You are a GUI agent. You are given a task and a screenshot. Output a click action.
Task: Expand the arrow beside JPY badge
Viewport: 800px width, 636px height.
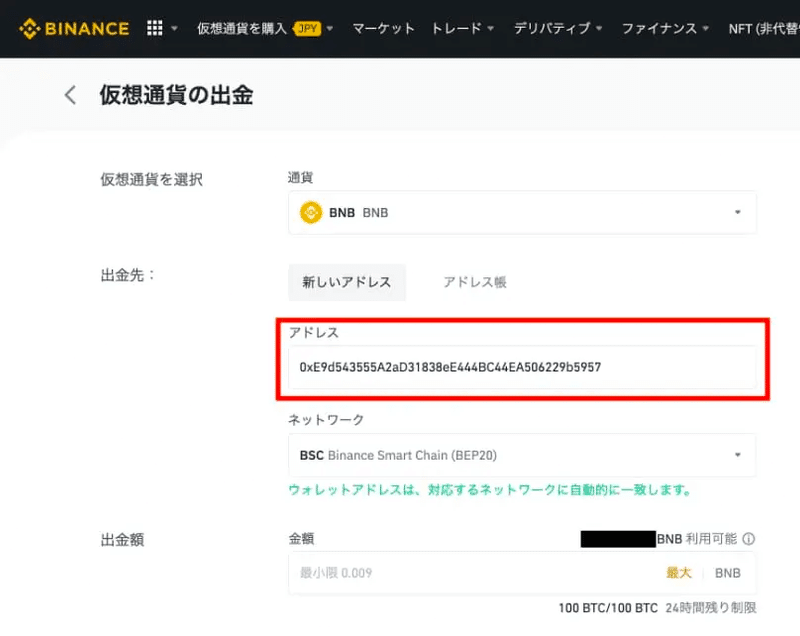click(x=330, y=29)
